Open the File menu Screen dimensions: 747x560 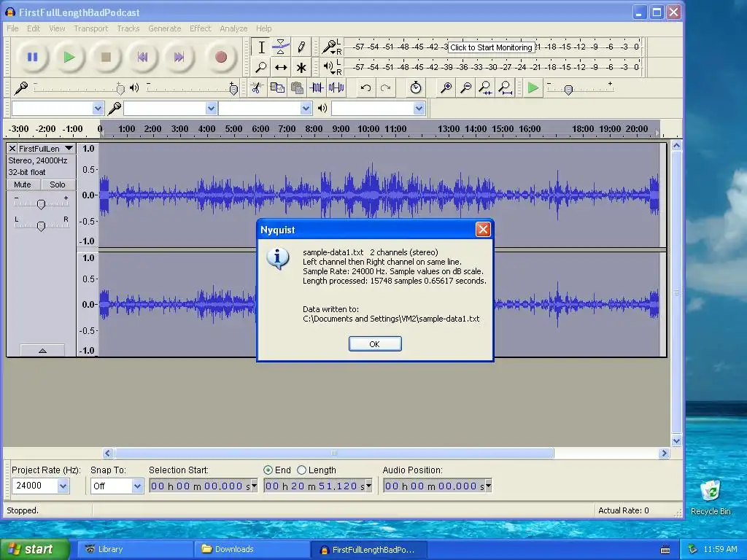(x=12, y=28)
